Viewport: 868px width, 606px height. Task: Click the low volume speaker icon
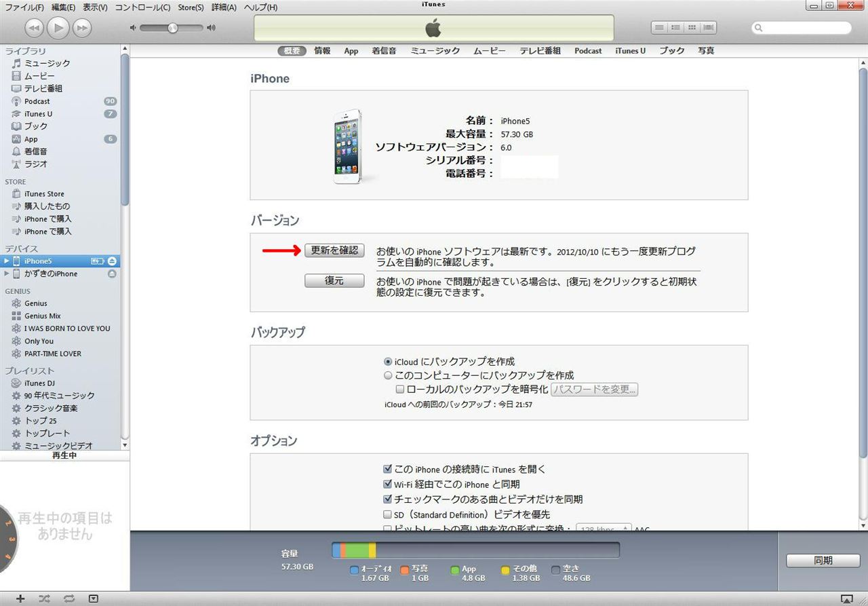pyautogui.click(x=133, y=28)
